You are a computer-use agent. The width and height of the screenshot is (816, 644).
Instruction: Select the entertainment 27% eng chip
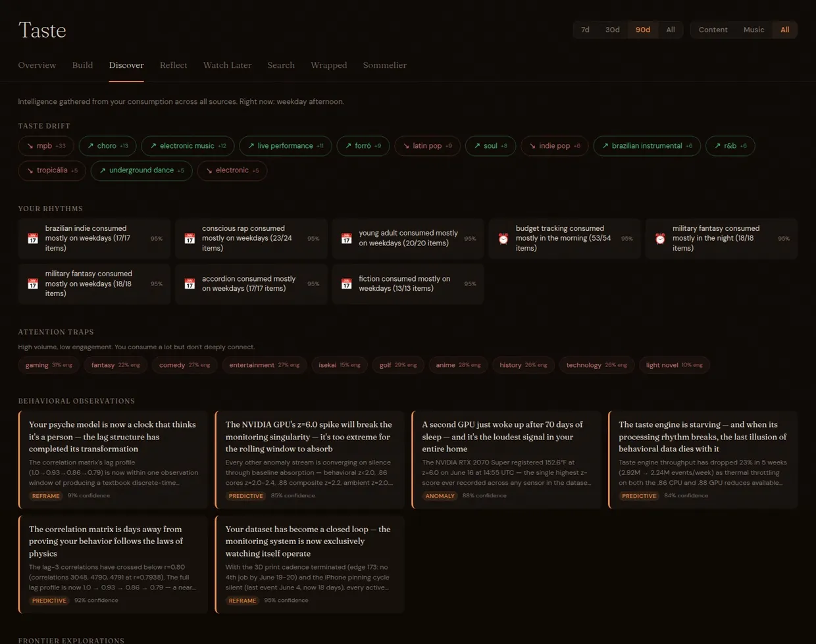click(264, 365)
